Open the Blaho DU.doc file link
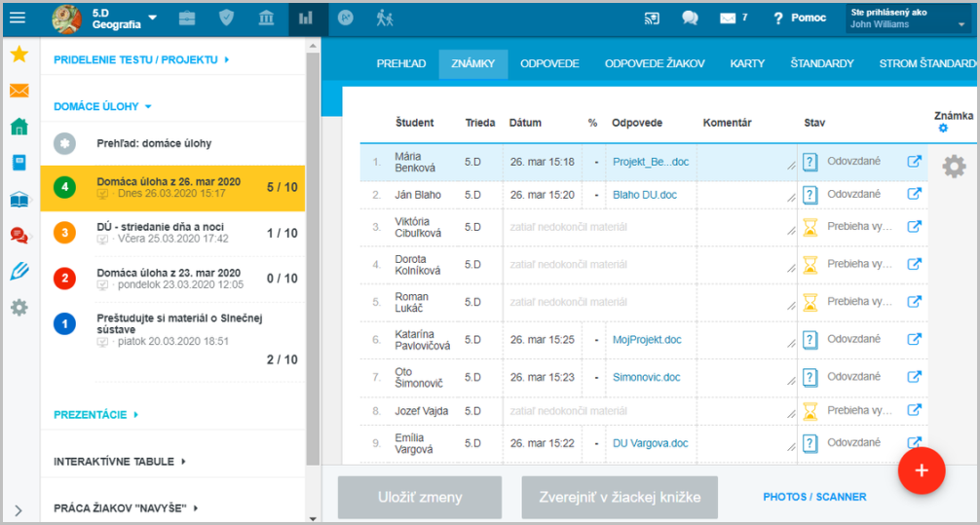 click(x=644, y=195)
